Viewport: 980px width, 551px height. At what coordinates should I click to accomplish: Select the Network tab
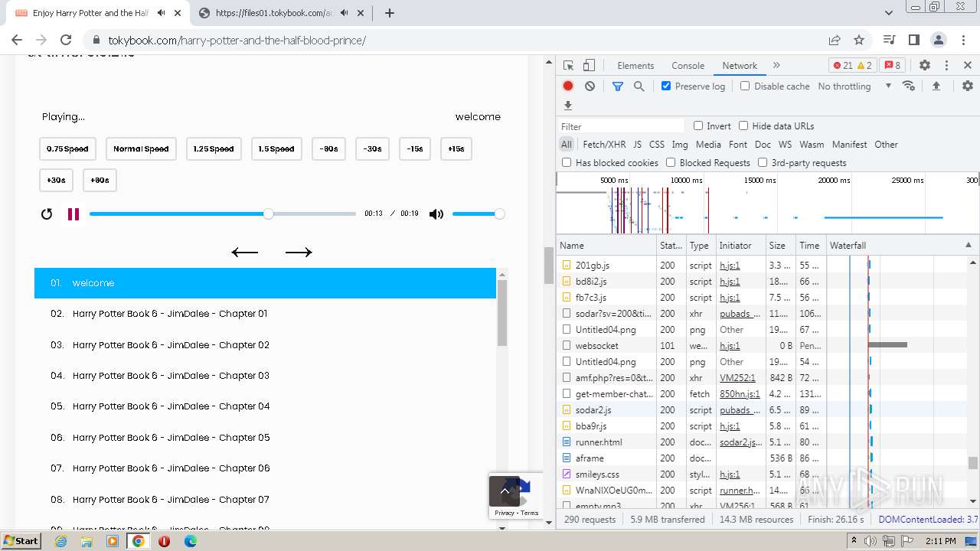pos(740,66)
